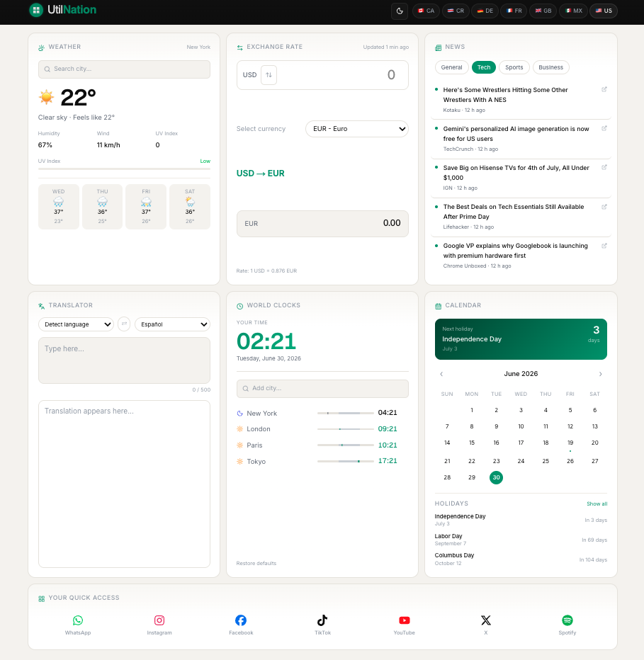The height and width of the screenshot is (660, 644).
Task: Switch region to CR
Action: [x=456, y=11]
